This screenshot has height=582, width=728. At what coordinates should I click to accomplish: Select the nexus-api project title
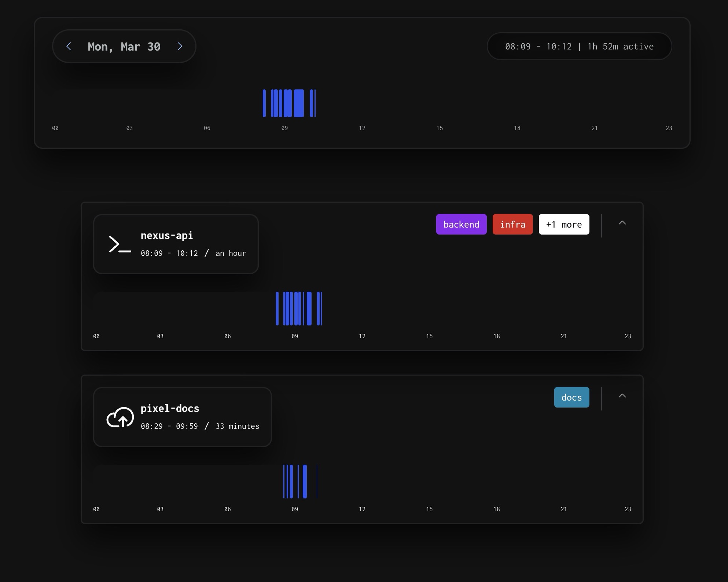[167, 236]
